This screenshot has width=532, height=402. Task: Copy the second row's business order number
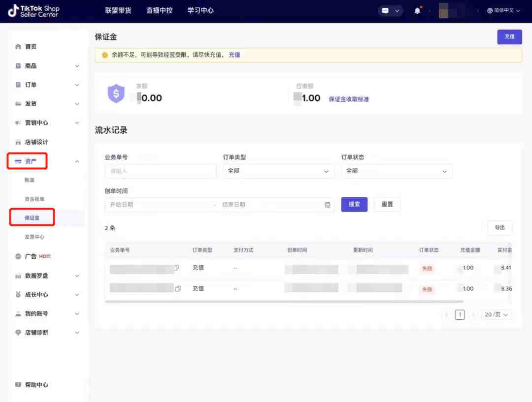coord(178,289)
